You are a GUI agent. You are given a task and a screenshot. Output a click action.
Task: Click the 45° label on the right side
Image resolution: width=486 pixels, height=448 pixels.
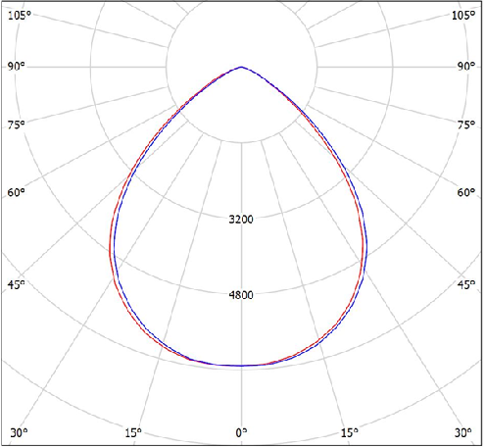click(466, 284)
